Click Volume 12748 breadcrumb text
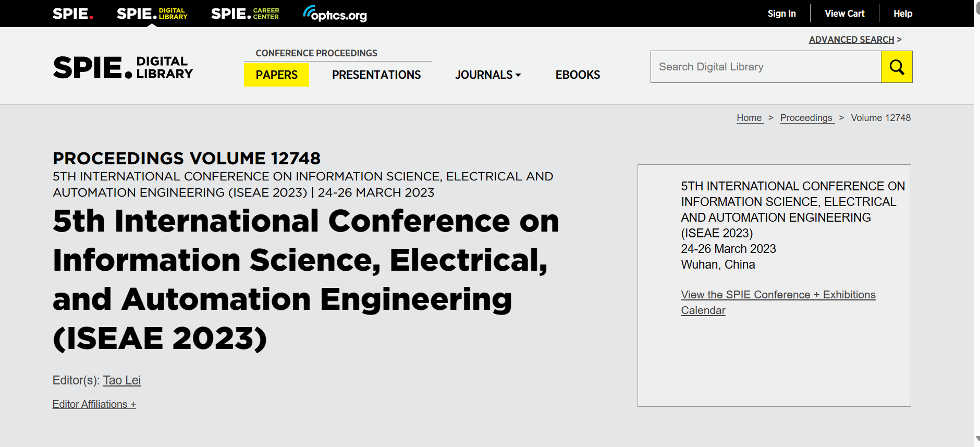980x447 pixels. coord(881,118)
